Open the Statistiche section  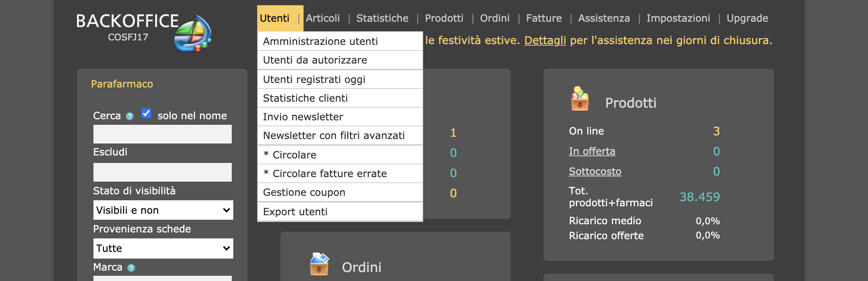pyautogui.click(x=382, y=18)
